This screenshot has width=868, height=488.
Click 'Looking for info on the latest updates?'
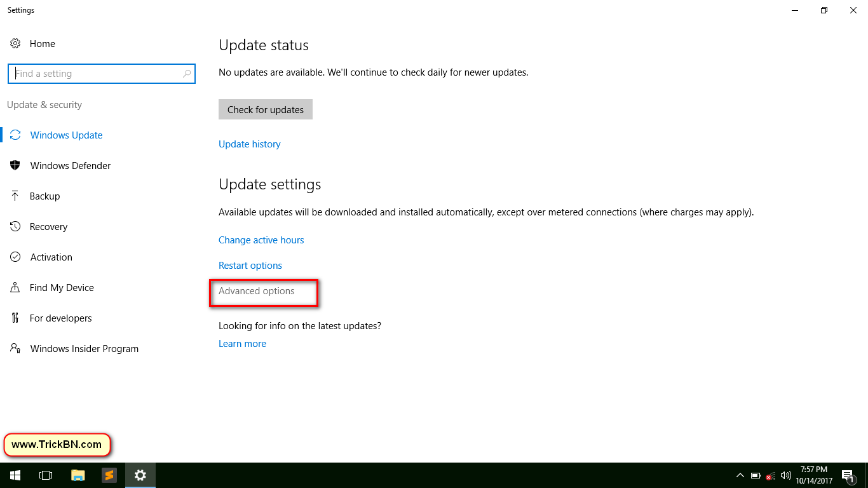[x=300, y=326]
